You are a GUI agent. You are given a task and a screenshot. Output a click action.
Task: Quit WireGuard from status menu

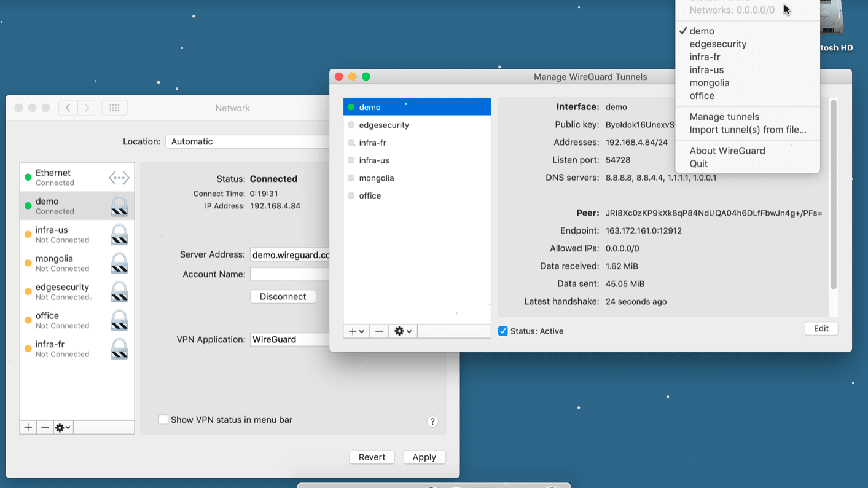pyautogui.click(x=748, y=163)
